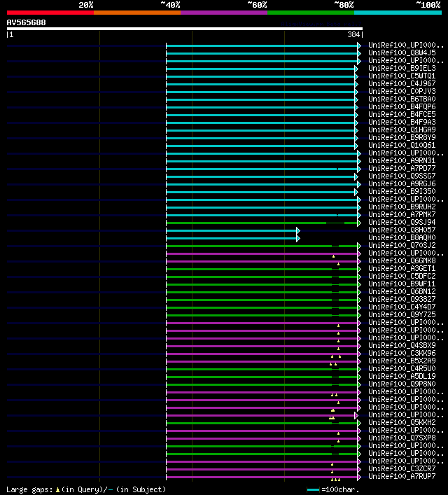
Task: Pick the UniRef100_A5DL19 entry
Action: [x=402, y=376]
